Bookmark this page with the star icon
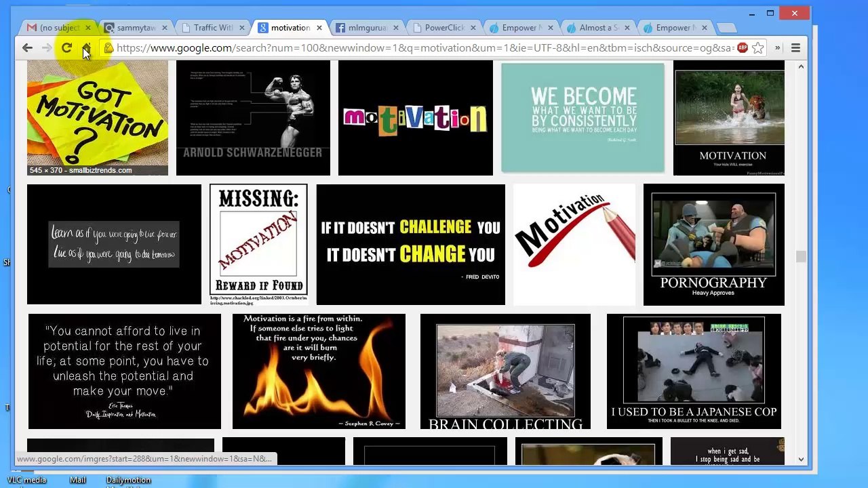The width and height of the screenshot is (868, 488). 758,48
